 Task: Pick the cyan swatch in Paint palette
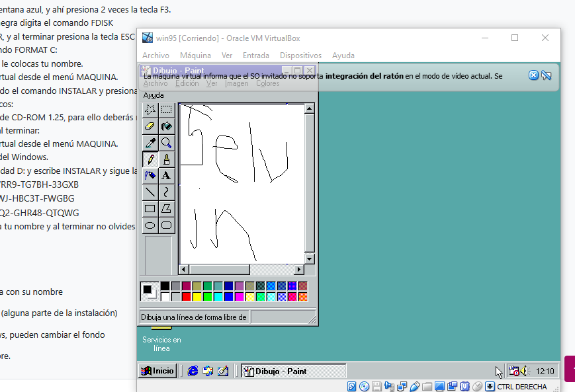218,296
